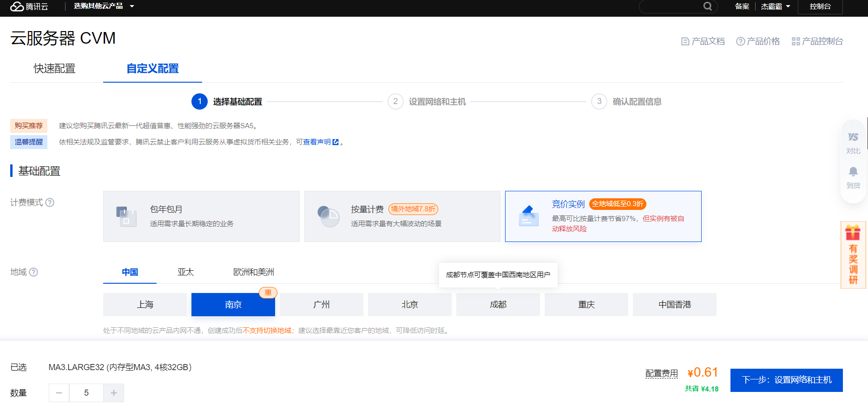Select 成都 region

pos(498,305)
